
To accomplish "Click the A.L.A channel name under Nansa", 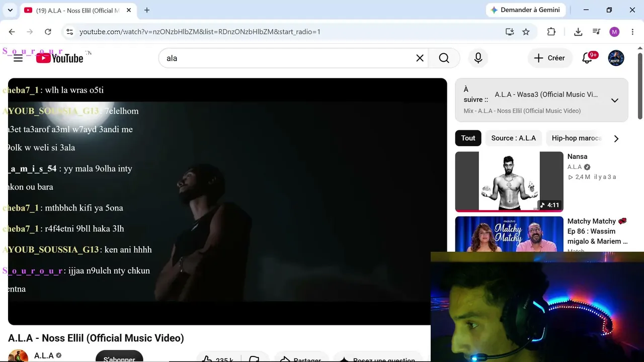I will click(575, 167).
